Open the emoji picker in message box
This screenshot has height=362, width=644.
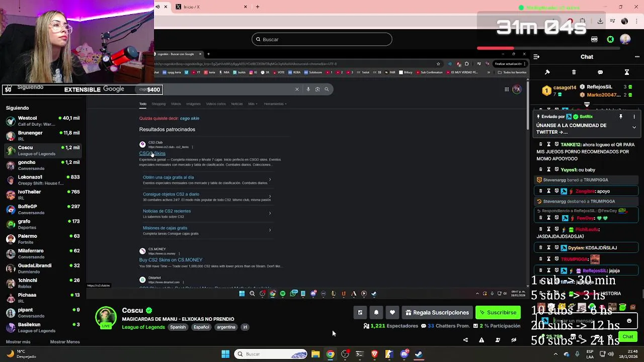[629, 321]
